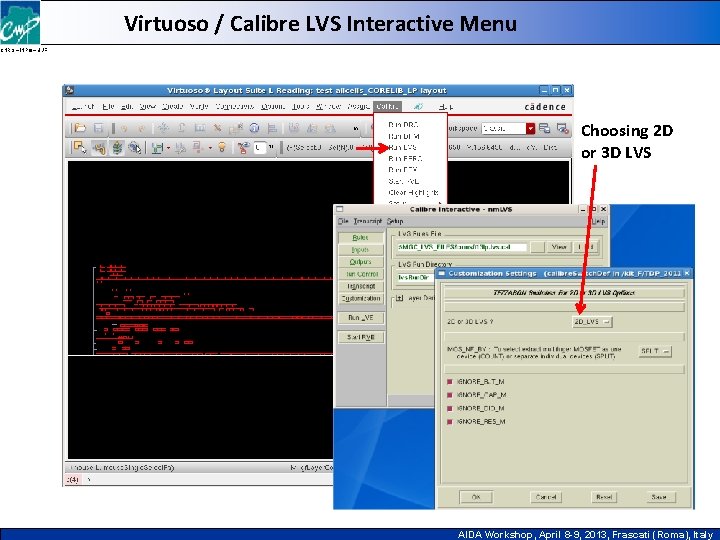Open the Connectivity menu in Virtuoso

234,107
